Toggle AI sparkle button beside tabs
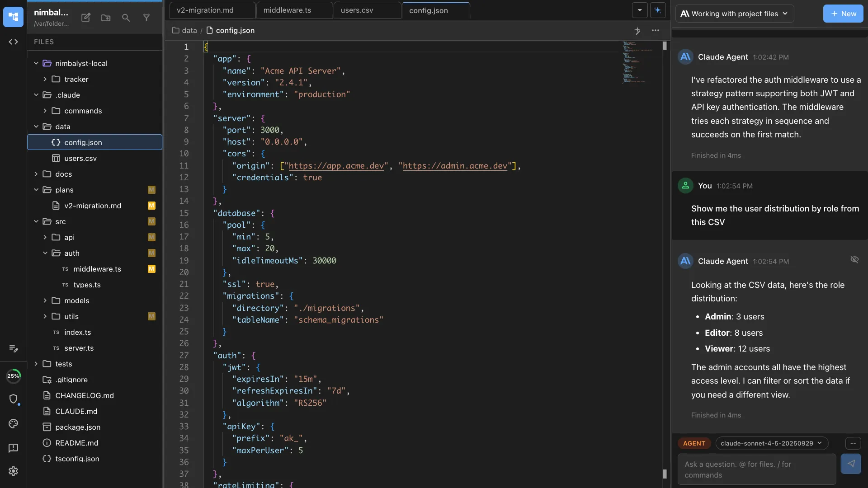Viewport: 868px width, 488px height. click(658, 10)
